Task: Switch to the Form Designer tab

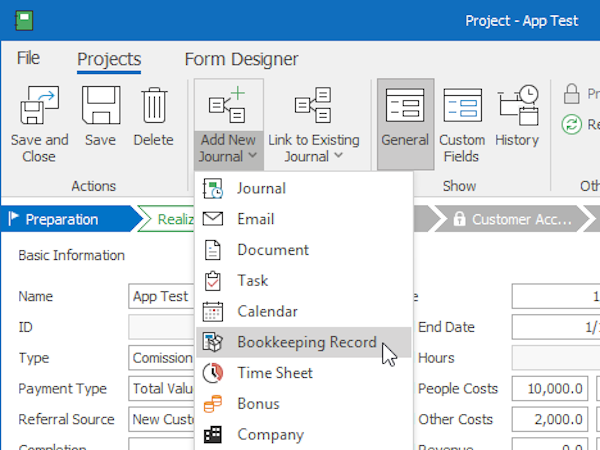Action: (241, 60)
